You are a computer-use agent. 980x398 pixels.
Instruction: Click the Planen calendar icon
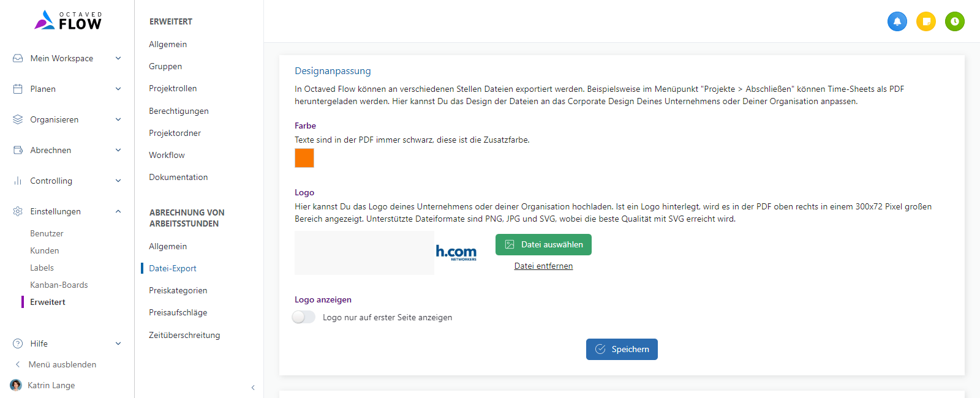[18, 89]
